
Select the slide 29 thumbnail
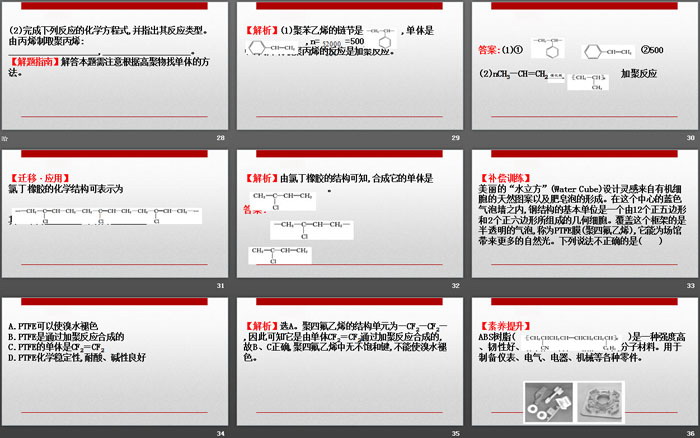click(350, 68)
